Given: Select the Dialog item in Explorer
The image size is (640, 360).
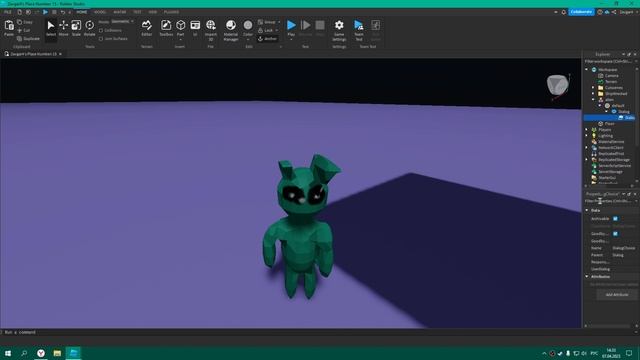Looking at the screenshot, I should 623,111.
